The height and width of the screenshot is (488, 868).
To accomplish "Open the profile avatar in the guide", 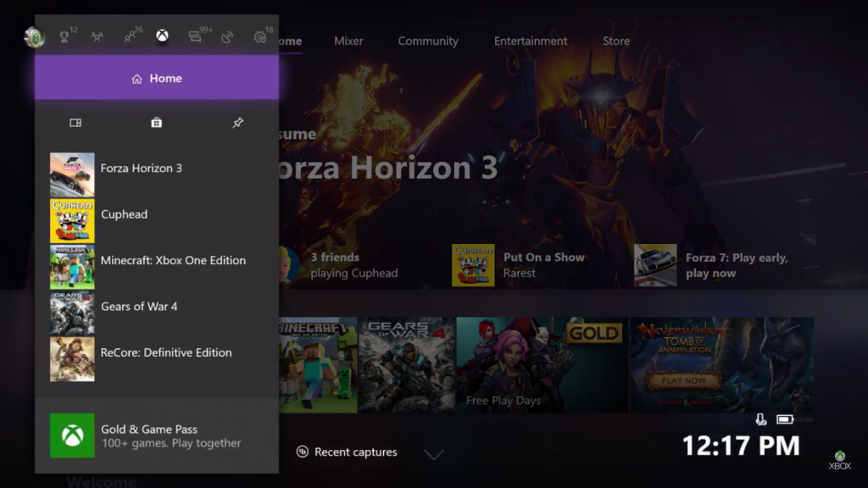I will pyautogui.click(x=35, y=37).
